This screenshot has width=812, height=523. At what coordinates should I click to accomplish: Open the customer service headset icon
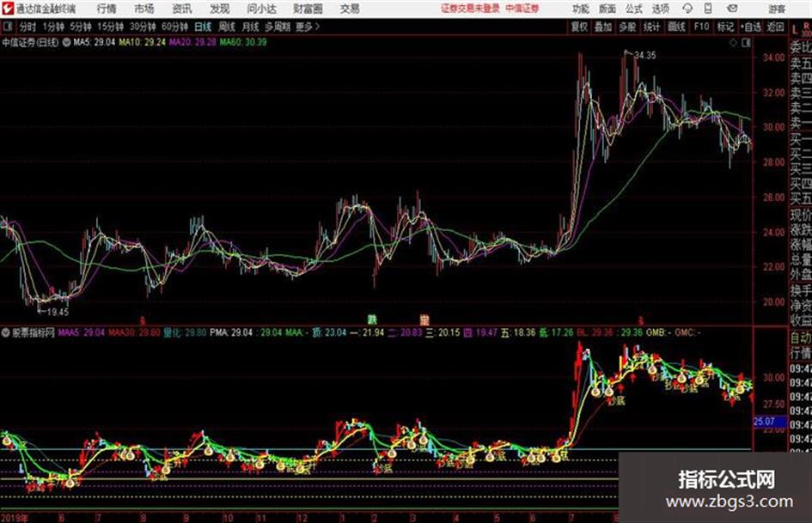point(687,9)
